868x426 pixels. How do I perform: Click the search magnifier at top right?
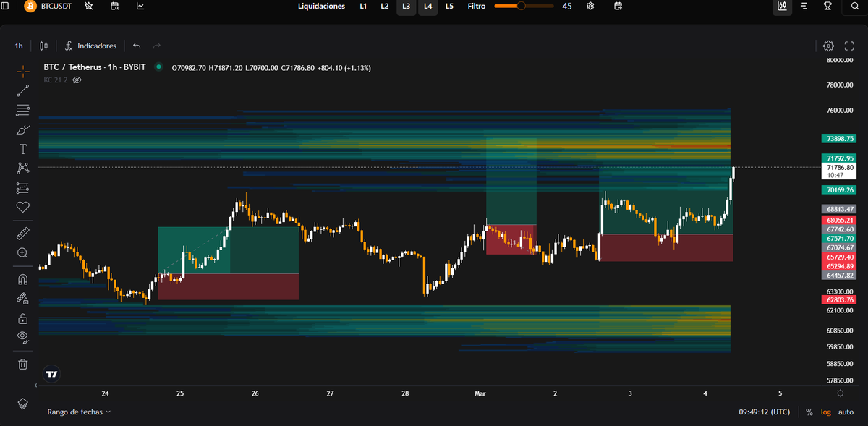point(854,7)
